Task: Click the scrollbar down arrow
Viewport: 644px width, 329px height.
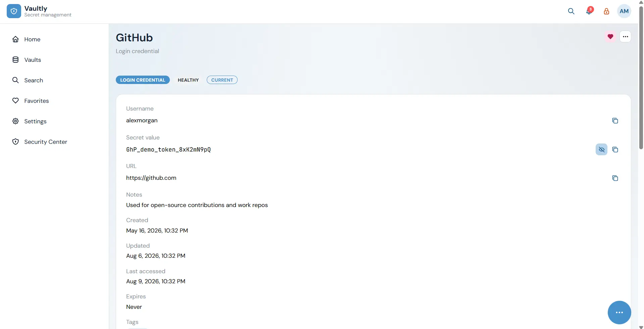Action: [x=641, y=327]
